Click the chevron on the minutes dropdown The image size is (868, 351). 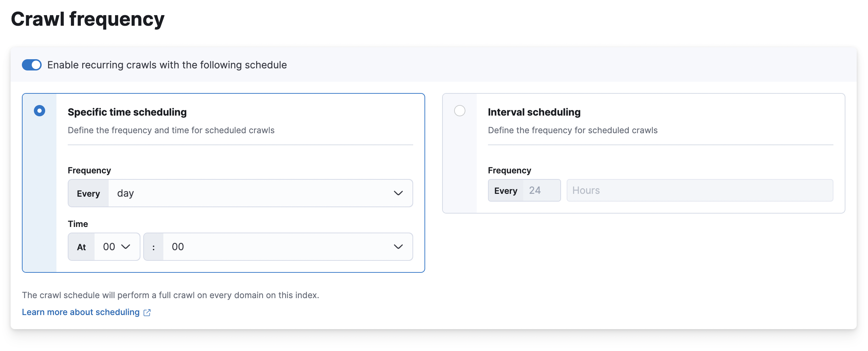(398, 247)
